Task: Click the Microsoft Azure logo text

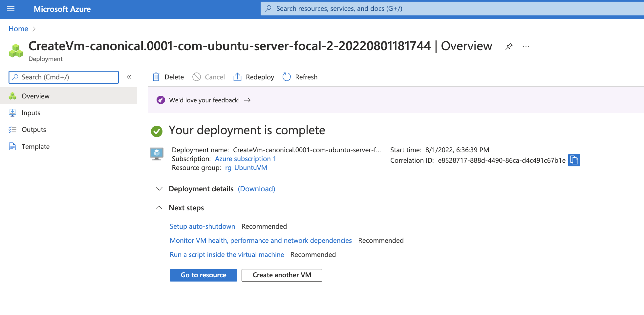Action: pyautogui.click(x=62, y=9)
